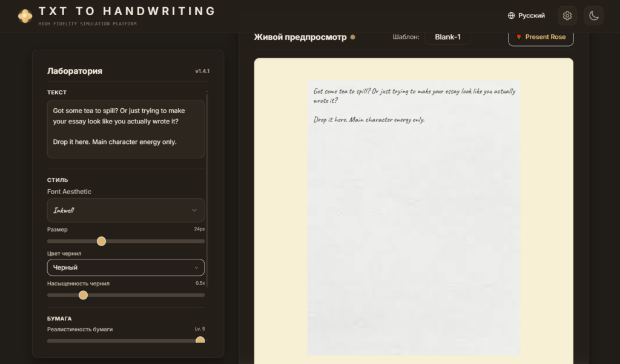This screenshot has width=620, height=364.
Task: Toggle dark mode with the moon icon
Action: click(593, 15)
